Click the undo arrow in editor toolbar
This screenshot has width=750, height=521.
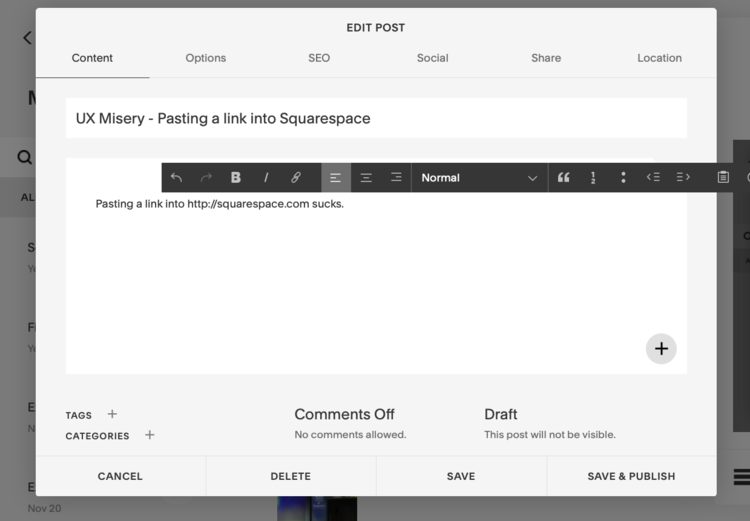pyautogui.click(x=176, y=177)
